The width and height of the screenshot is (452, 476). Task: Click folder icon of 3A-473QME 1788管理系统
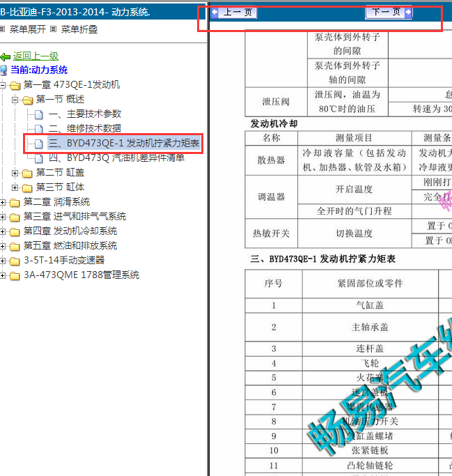(x=15, y=276)
